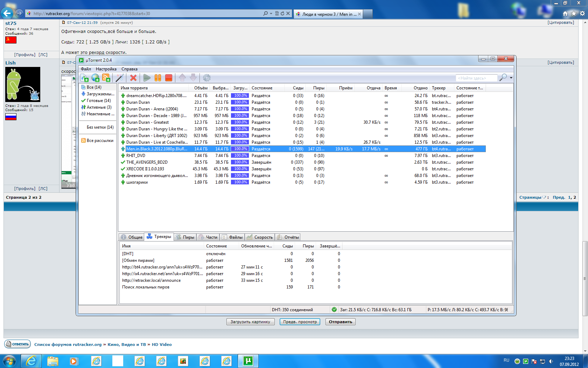Click the Add RSS feed toolbar icon

(106, 78)
